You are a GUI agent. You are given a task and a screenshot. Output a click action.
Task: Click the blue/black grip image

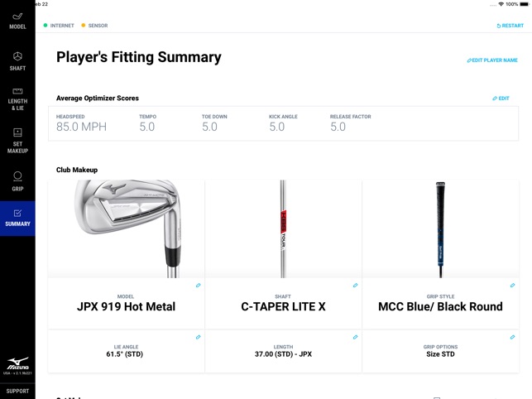(440, 230)
